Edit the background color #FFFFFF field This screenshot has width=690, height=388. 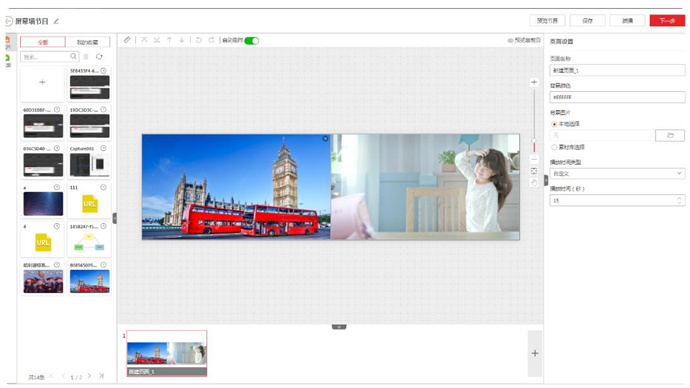click(617, 97)
